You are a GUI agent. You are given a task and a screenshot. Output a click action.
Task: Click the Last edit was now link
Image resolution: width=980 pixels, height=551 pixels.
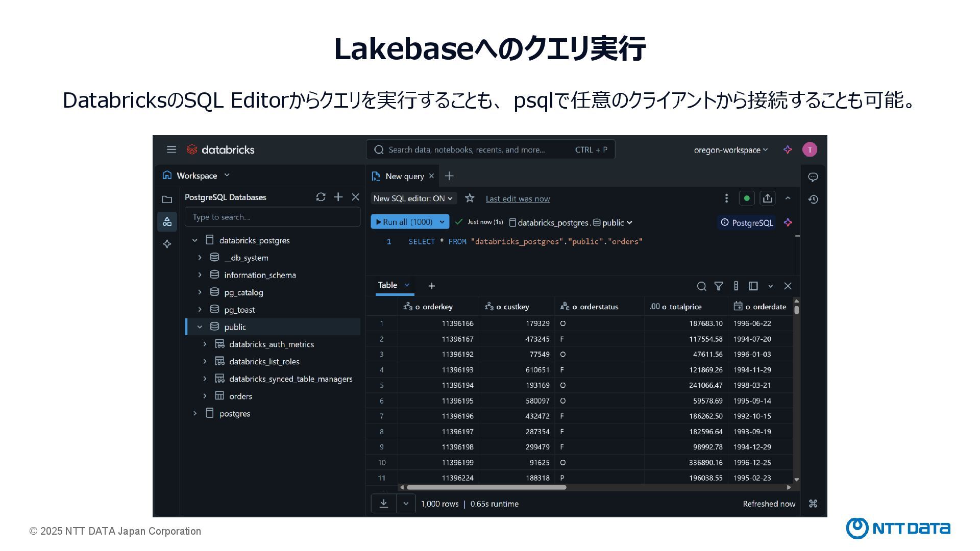click(x=518, y=198)
